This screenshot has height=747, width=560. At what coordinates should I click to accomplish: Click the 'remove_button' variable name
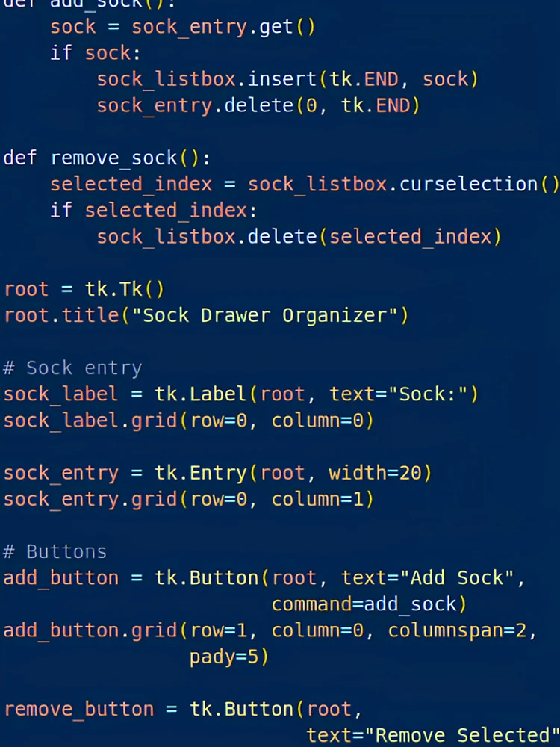click(x=78, y=710)
